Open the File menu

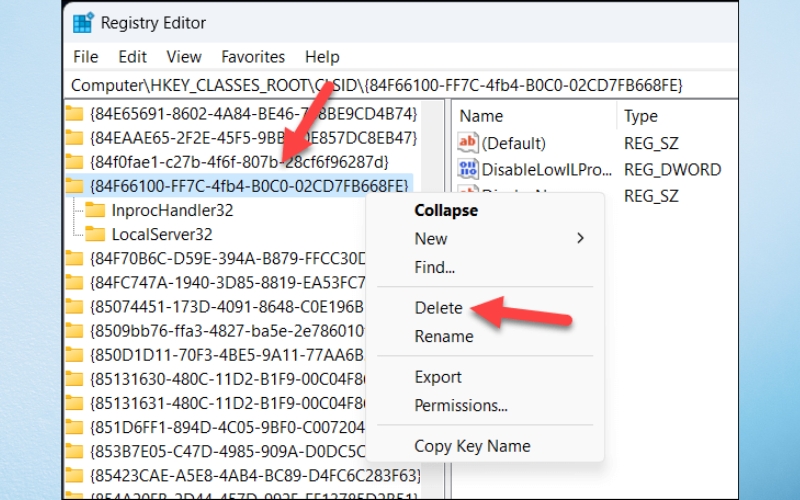(x=86, y=57)
